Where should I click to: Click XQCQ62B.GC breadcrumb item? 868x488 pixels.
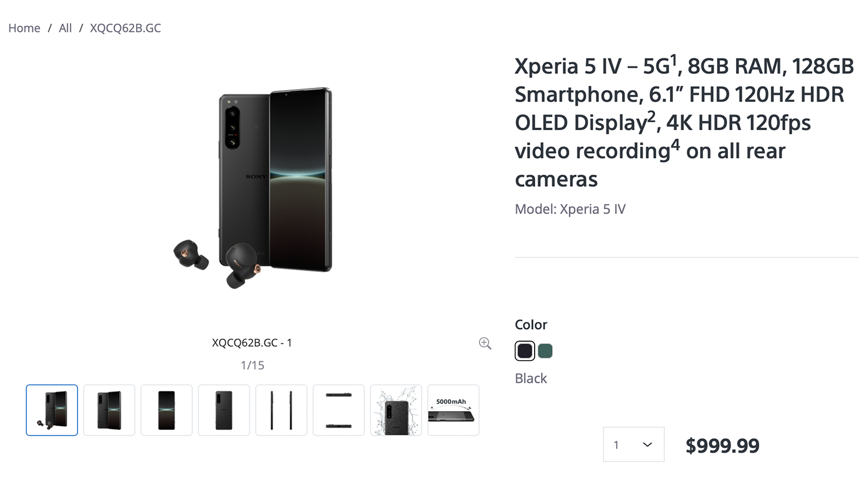(126, 28)
